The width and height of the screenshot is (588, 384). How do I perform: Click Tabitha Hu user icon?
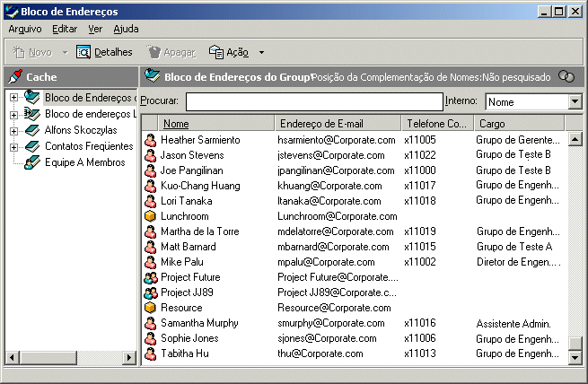coord(151,353)
